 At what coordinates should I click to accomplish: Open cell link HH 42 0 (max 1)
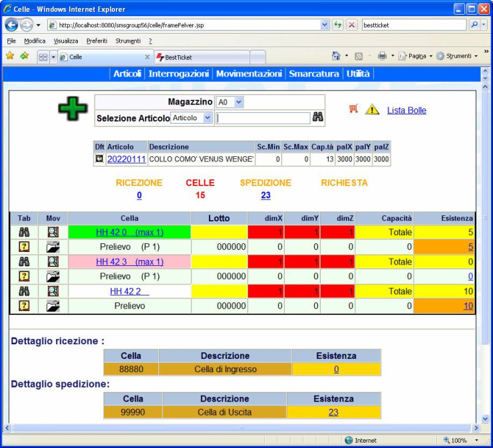(130, 233)
